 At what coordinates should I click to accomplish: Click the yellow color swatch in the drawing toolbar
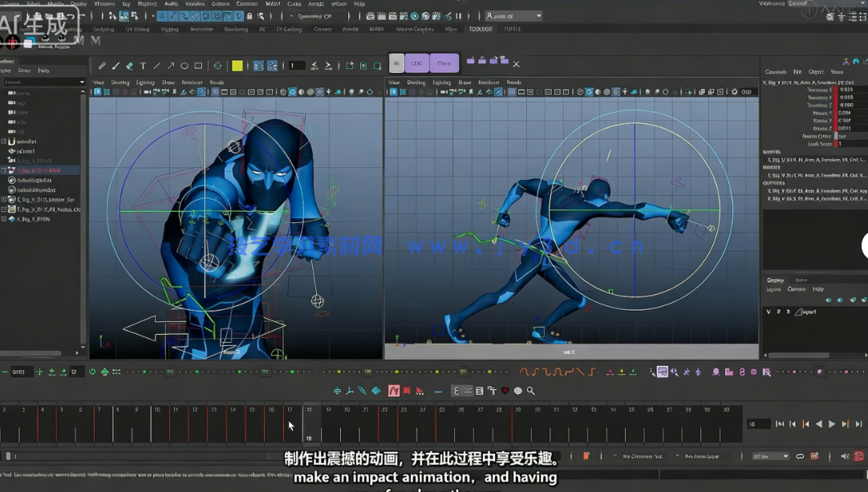(x=237, y=67)
